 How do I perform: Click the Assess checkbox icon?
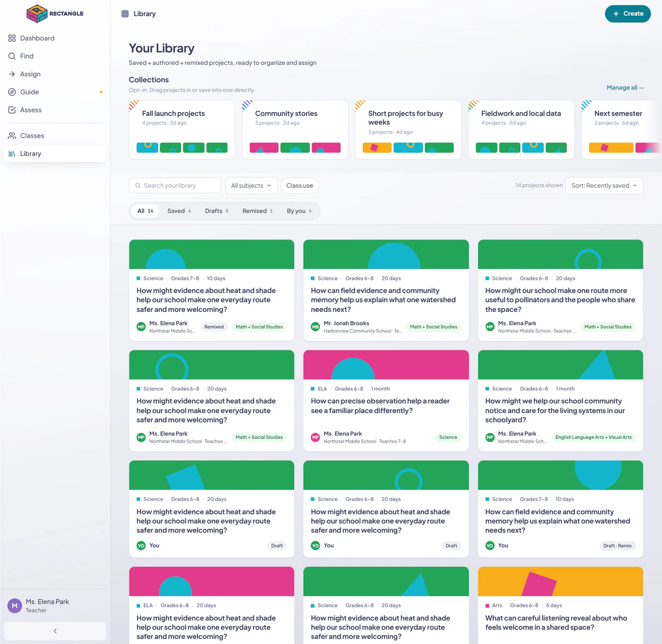coord(12,110)
